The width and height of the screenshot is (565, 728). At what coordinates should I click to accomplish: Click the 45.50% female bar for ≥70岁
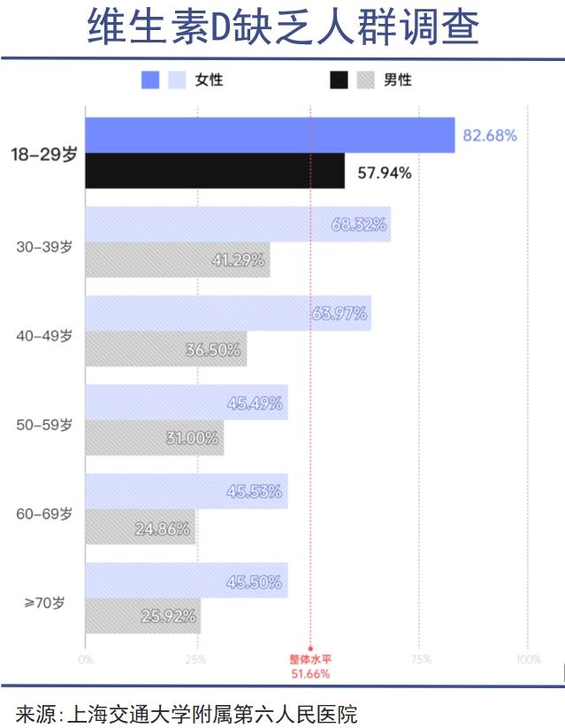tap(187, 581)
